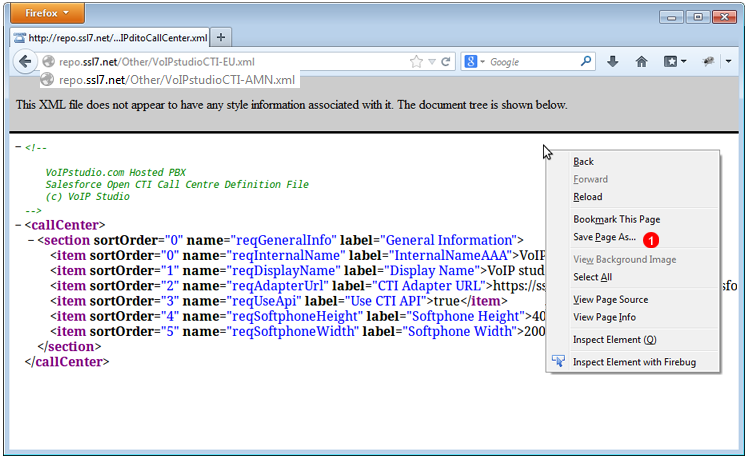Screen dimensions: 750x460
Task: Click the address bar showing VoIPstudioCTI-EU.xml
Action: (x=230, y=62)
